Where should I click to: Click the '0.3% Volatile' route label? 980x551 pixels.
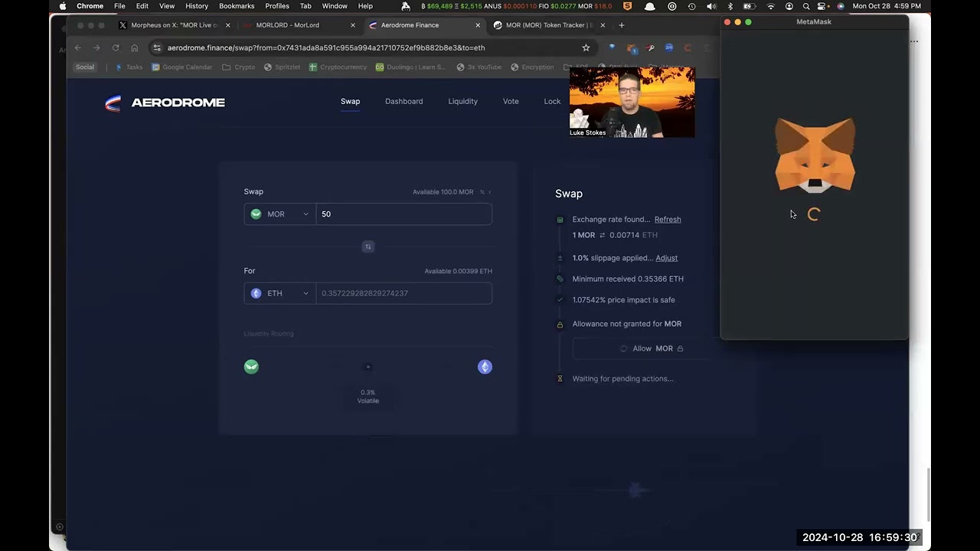tap(368, 396)
